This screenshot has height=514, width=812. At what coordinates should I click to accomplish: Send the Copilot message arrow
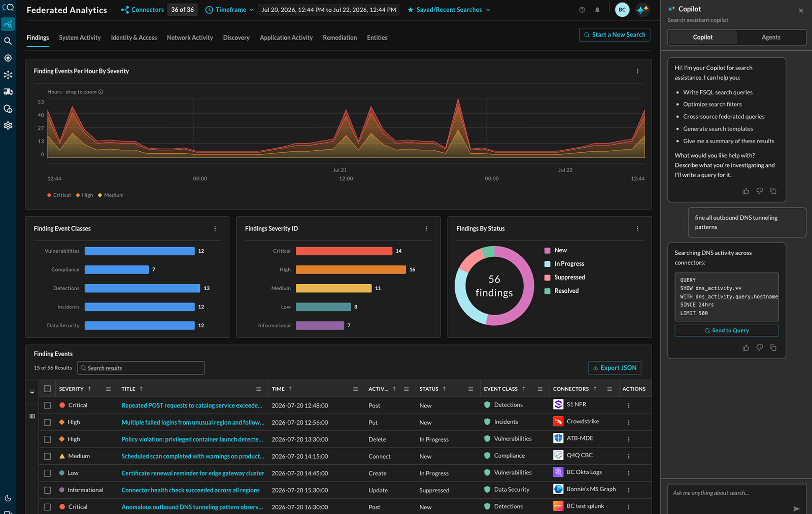tap(796, 508)
